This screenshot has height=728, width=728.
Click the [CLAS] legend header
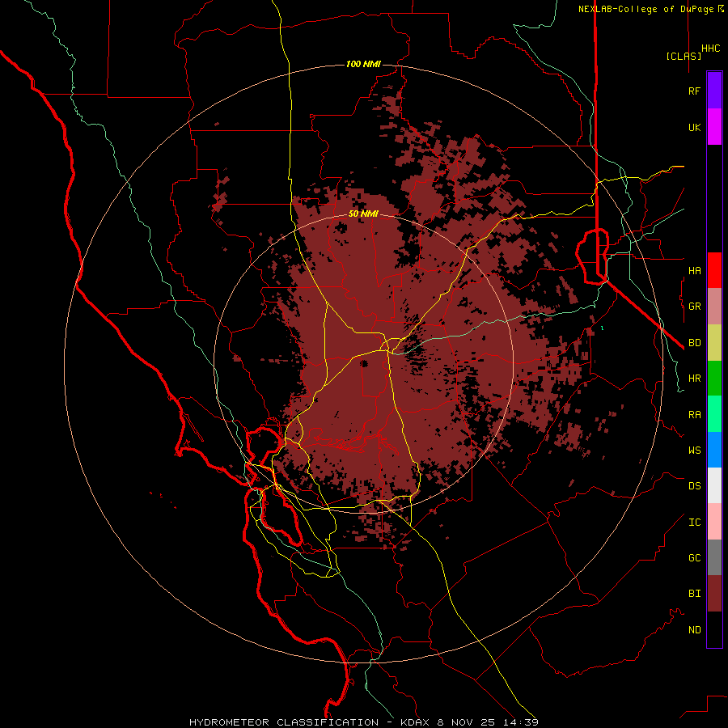(x=684, y=56)
